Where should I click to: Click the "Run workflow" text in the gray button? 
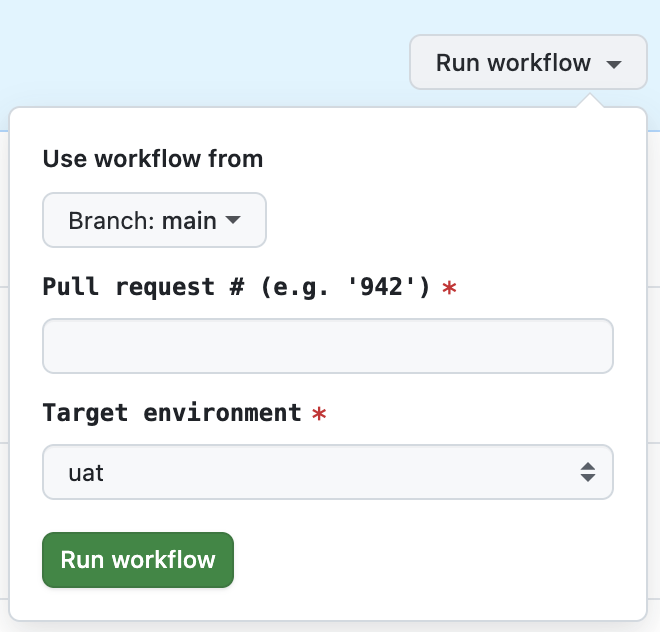click(513, 63)
